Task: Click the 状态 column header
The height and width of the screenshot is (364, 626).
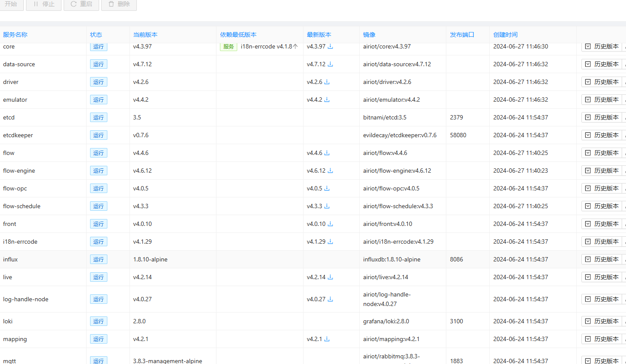Action: coord(96,35)
